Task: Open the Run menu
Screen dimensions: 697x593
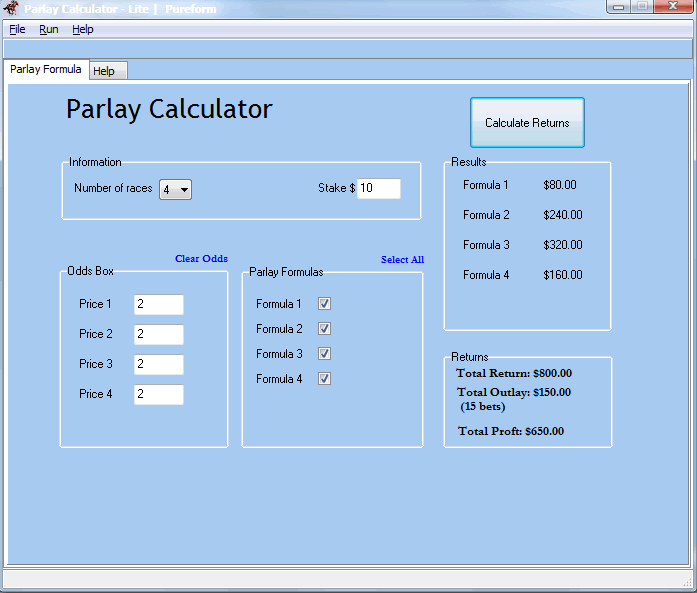Action: (49, 29)
